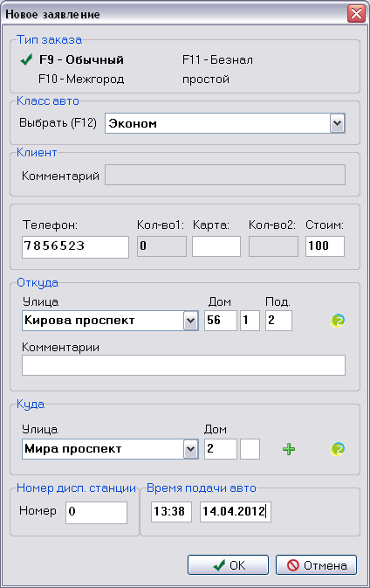Click the Номер дисп. станции group label
This screenshot has width=370, height=588.
(77, 488)
